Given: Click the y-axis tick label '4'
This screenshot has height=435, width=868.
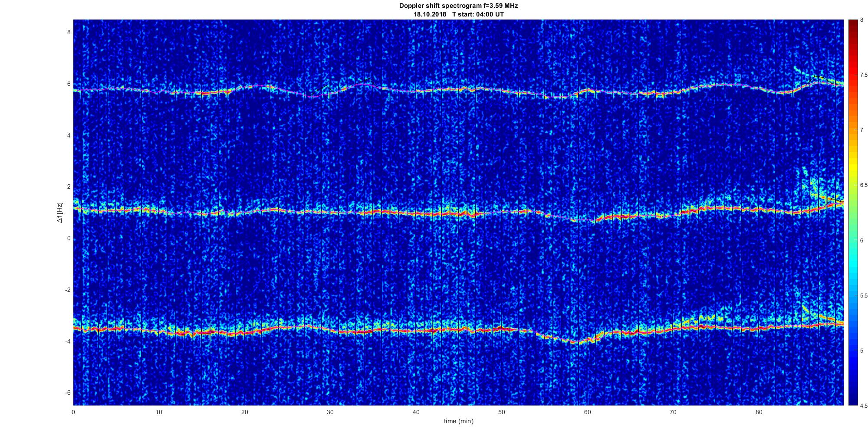Looking at the screenshot, I should point(69,136).
